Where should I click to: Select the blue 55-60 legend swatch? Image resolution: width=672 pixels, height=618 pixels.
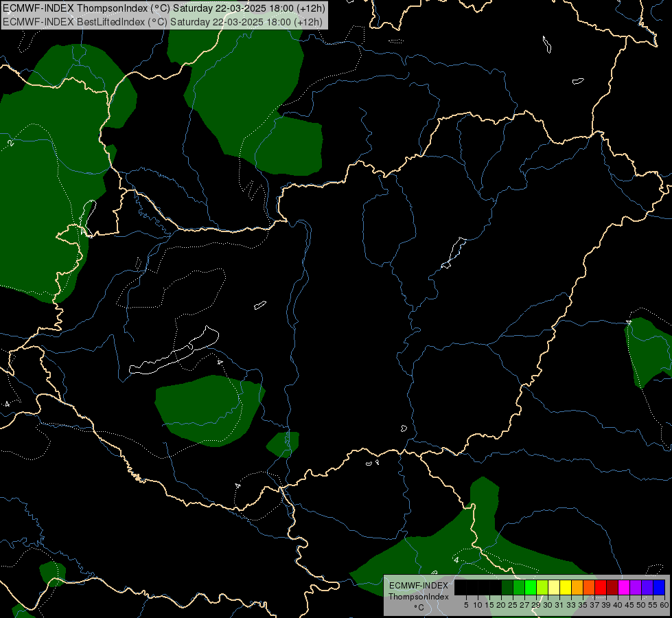659,587
